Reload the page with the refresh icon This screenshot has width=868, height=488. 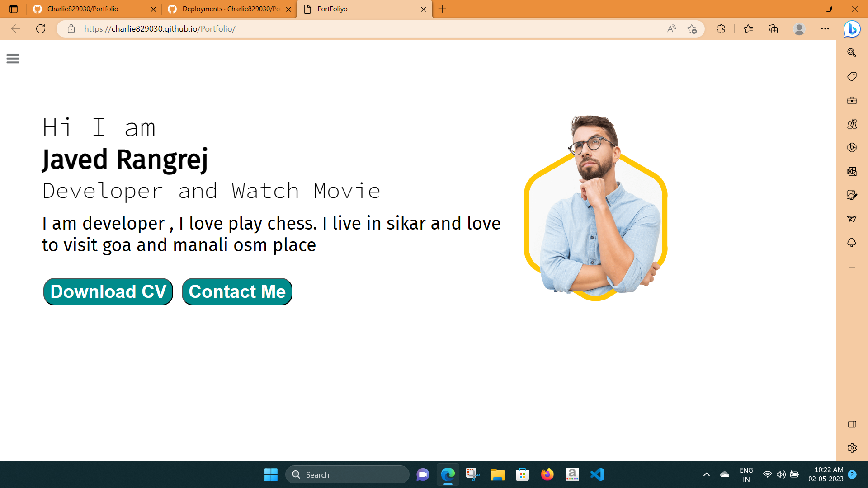pyautogui.click(x=41, y=29)
